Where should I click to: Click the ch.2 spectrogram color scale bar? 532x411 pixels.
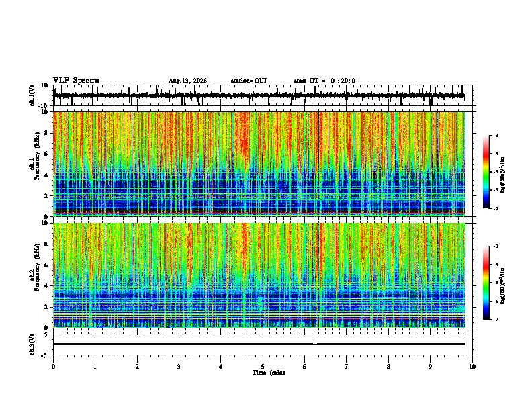point(486,283)
